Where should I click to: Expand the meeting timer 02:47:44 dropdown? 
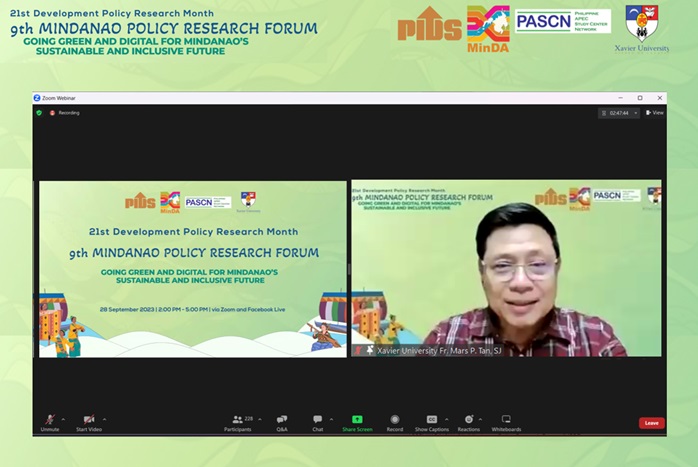pyautogui.click(x=636, y=113)
